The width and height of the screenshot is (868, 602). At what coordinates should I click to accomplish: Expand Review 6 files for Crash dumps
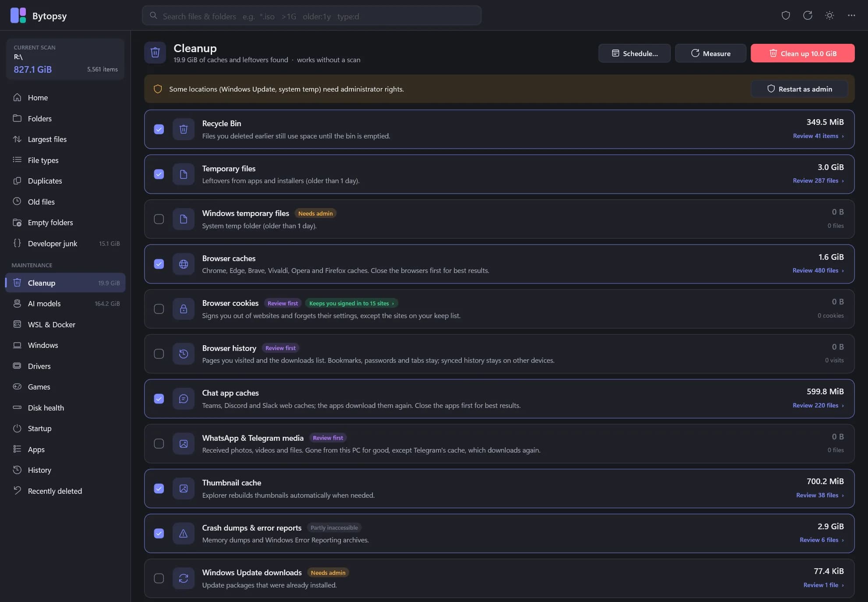click(x=822, y=540)
